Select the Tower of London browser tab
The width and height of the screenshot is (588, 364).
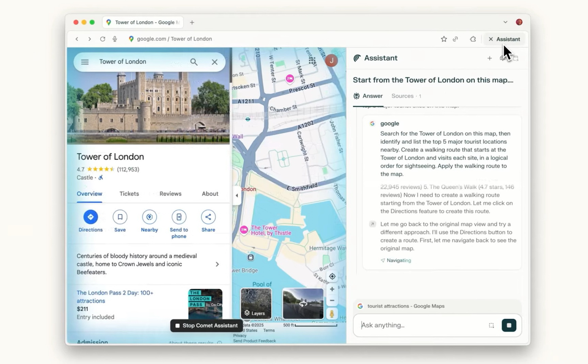point(143,22)
